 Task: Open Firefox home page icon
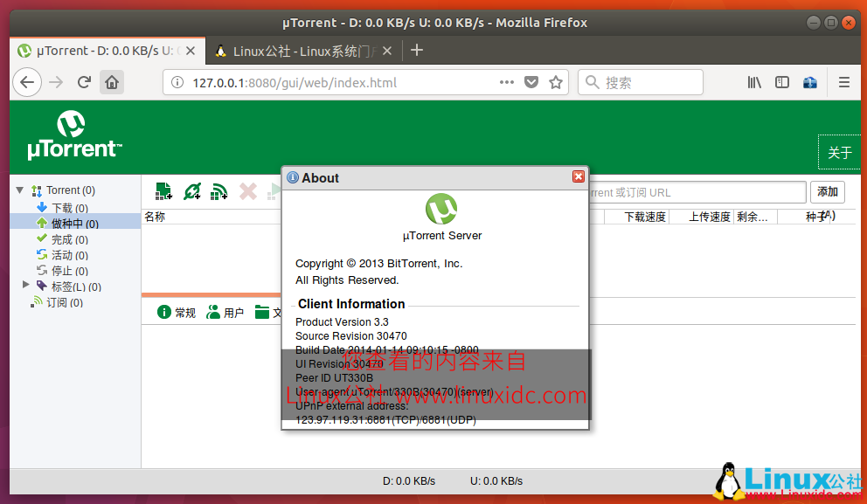(x=112, y=82)
